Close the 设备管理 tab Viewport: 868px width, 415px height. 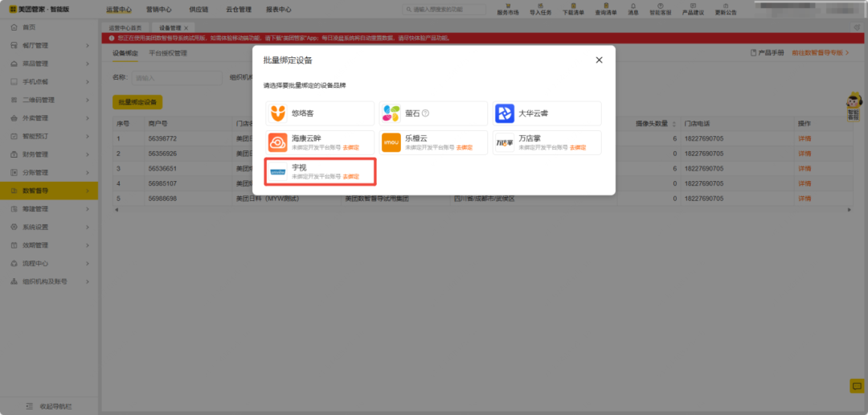coord(186,27)
